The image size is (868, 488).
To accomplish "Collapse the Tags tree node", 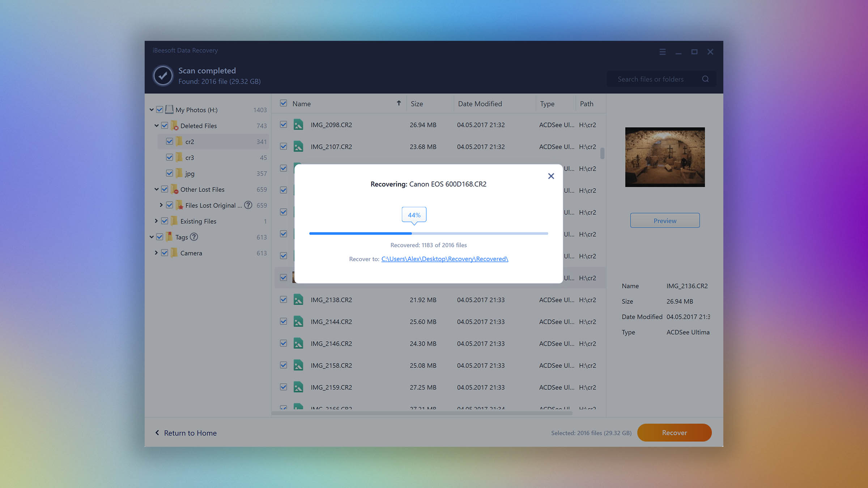I will click(152, 237).
